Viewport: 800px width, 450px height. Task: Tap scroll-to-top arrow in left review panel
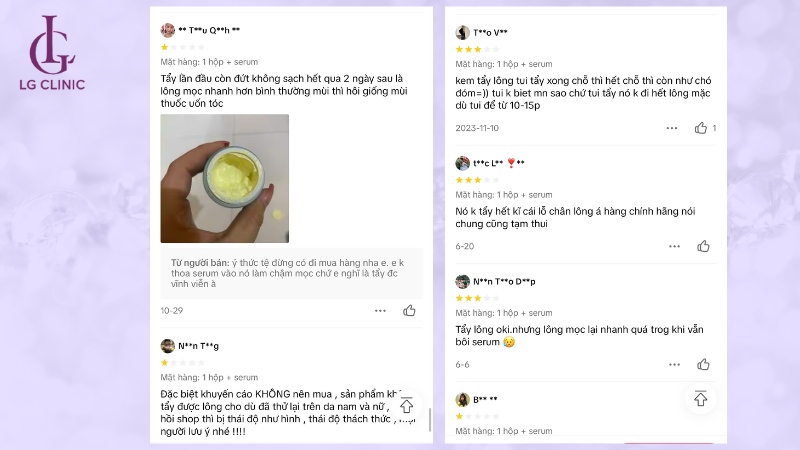(406, 405)
